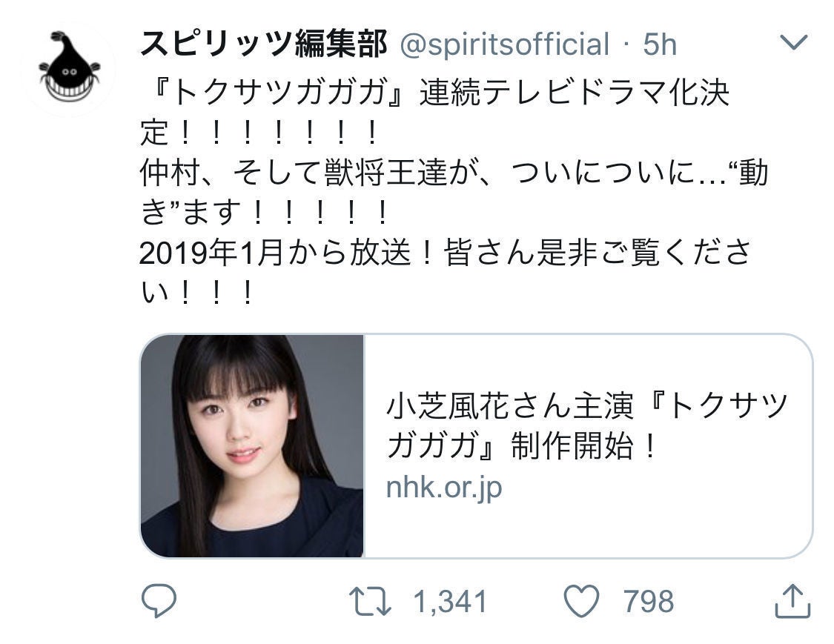Open the @spiritsofficial handle
Viewport: 834px width, 644px height.
(x=504, y=44)
